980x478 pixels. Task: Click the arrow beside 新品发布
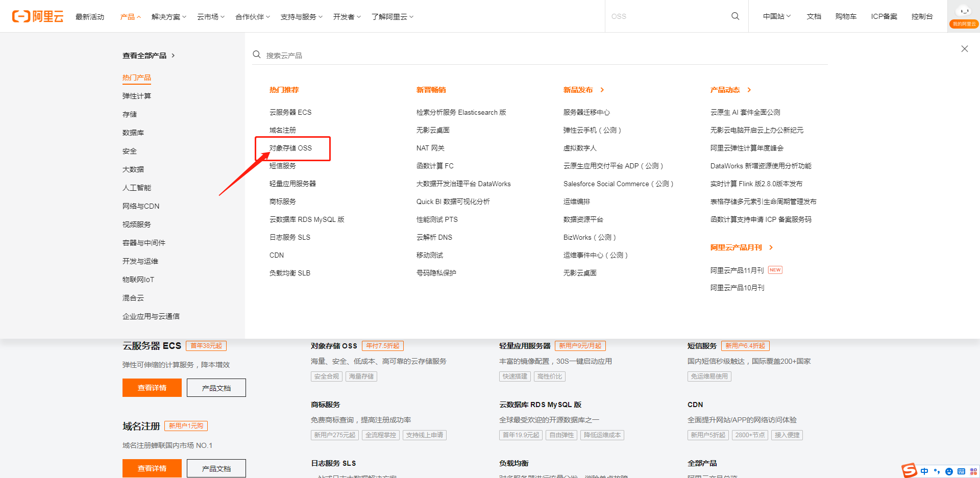coord(602,90)
